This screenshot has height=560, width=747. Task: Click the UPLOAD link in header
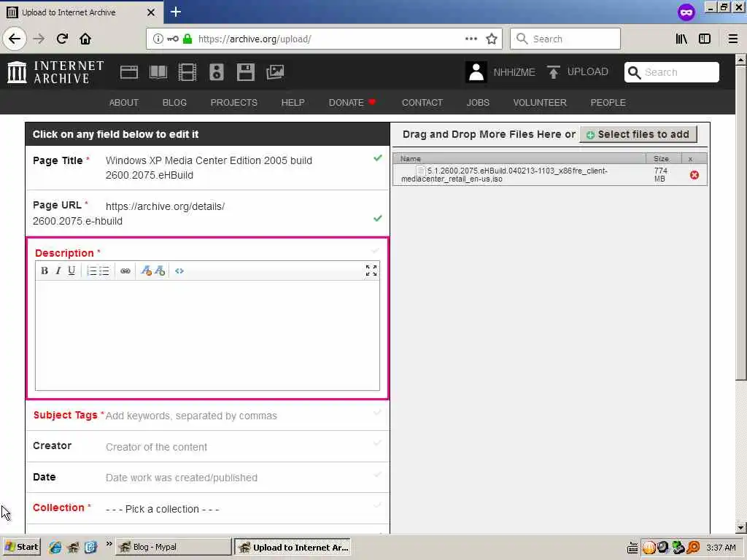pyautogui.click(x=578, y=72)
